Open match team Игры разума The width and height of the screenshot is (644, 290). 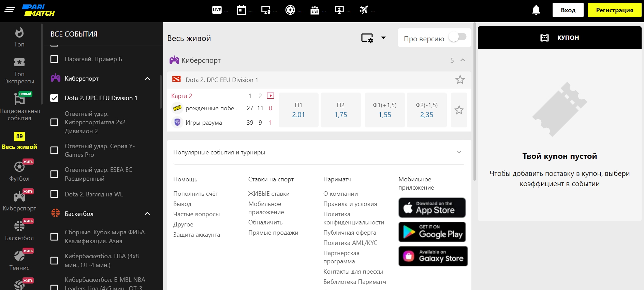tap(204, 123)
